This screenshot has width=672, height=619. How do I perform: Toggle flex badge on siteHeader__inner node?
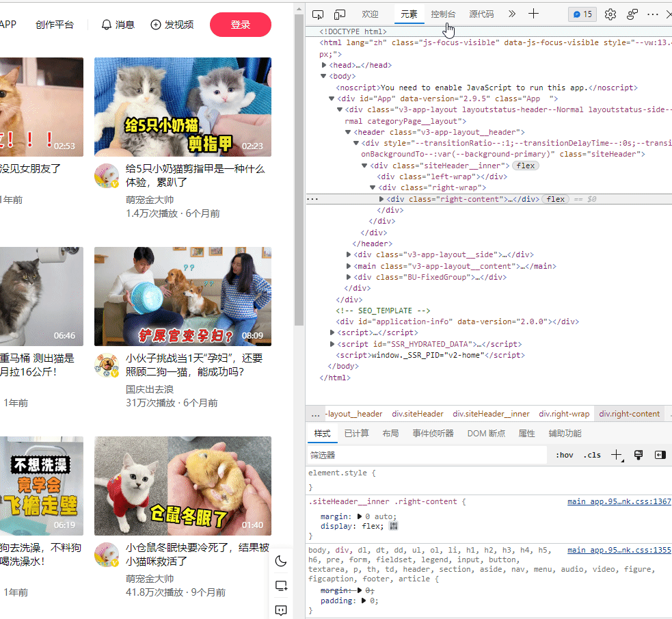pyautogui.click(x=526, y=166)
